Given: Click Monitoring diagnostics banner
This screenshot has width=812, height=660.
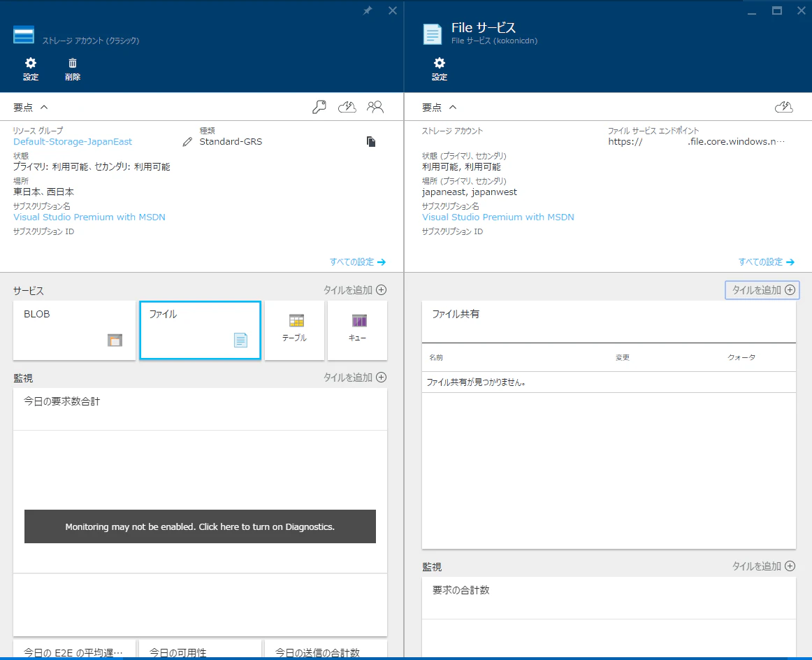Looking at the screenshot, I should 200,526.
